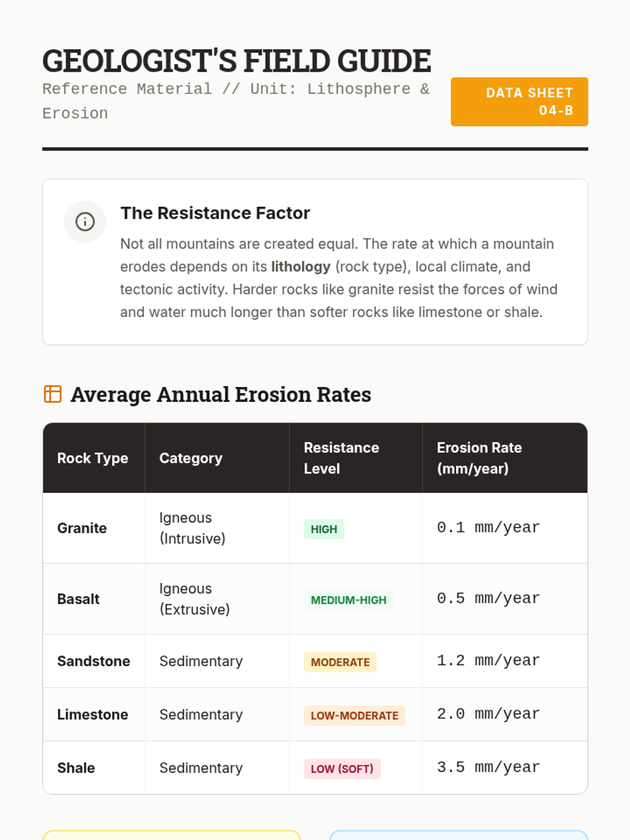Click the Resistance Level column header
Screen dimensions: 630x840
tap(341, 458)
